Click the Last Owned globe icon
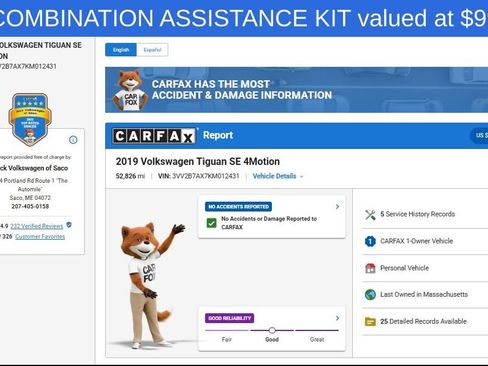Image resolution: width=488 pixels, height=366 pixels. 370,295
